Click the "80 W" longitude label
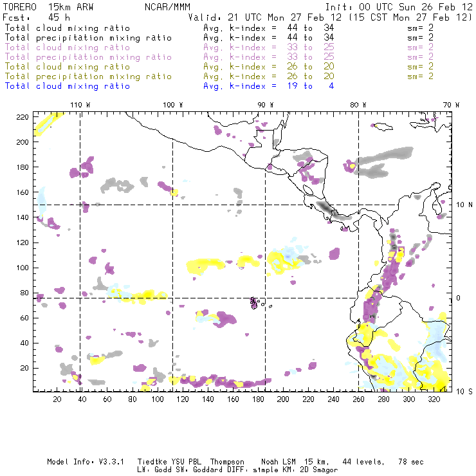 pos(358,105)
